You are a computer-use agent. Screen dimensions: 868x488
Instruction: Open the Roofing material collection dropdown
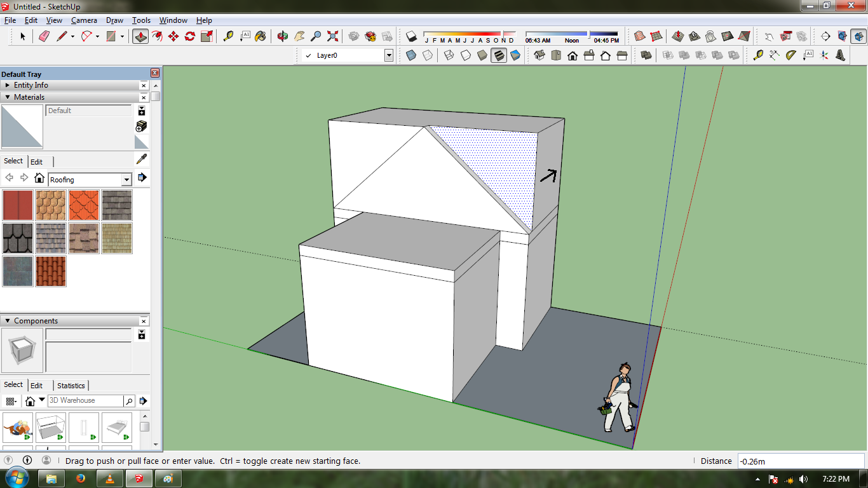pos(126,180)
